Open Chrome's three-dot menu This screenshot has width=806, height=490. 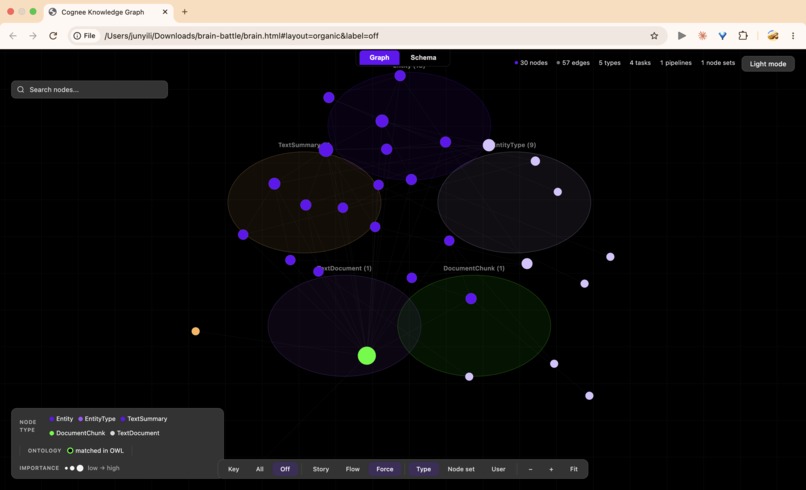(x=793, y=35)
